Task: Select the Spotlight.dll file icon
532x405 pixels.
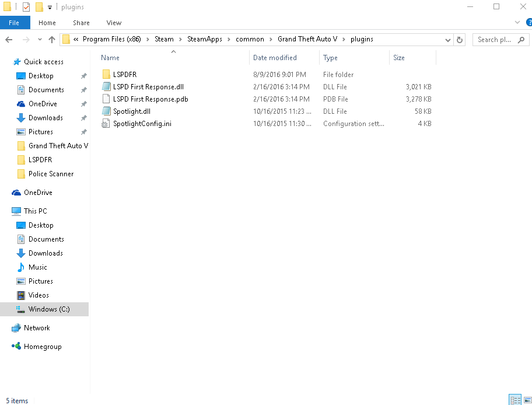Action: click(106, 111)
